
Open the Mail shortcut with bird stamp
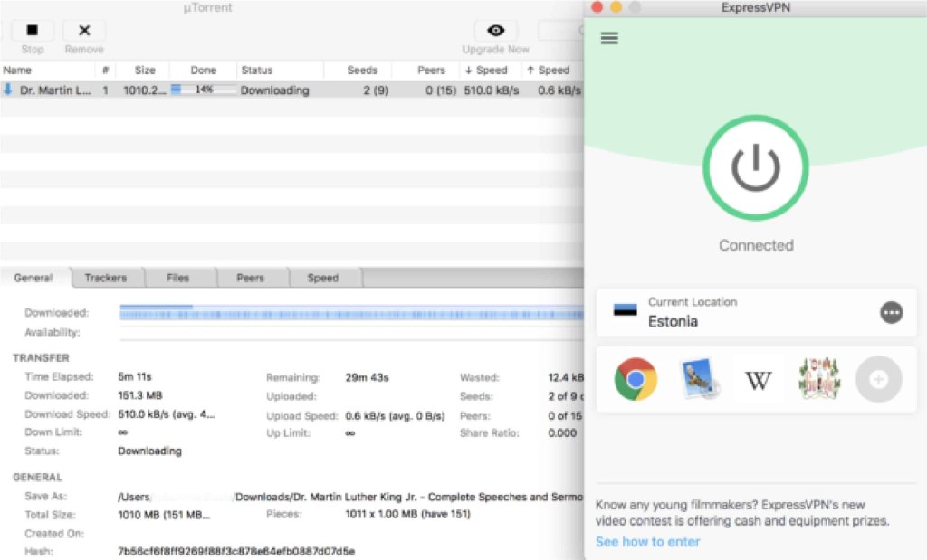[699, 379]
